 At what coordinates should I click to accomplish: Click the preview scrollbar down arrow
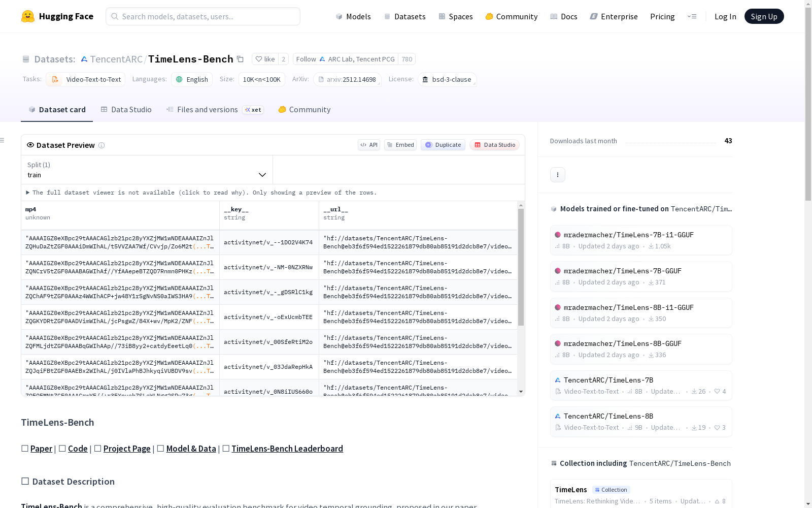[521, 392]
